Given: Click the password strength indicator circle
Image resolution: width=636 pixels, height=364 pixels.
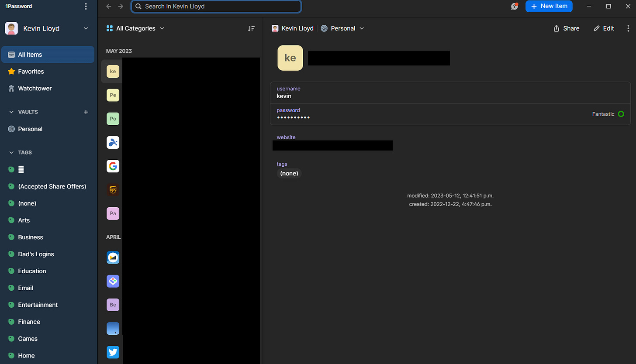Looking at the screenshot, I should pos(621,114).
